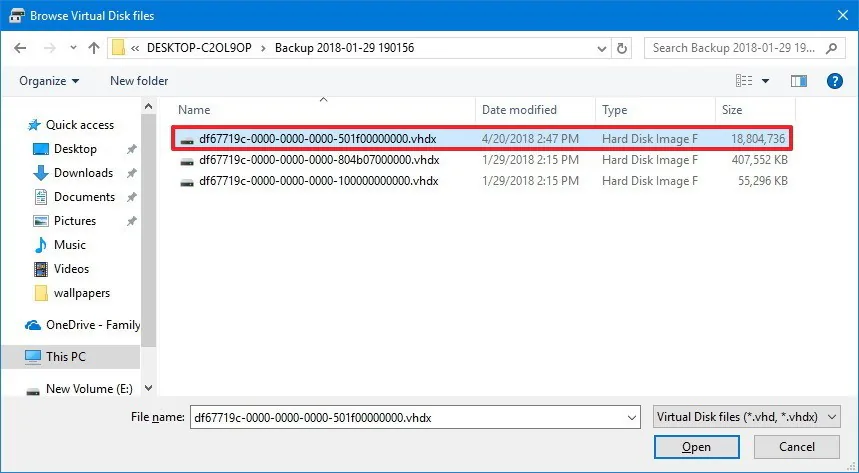Open Desktop in navigation pane
859x473 pixels.
(x=75, y=149)
